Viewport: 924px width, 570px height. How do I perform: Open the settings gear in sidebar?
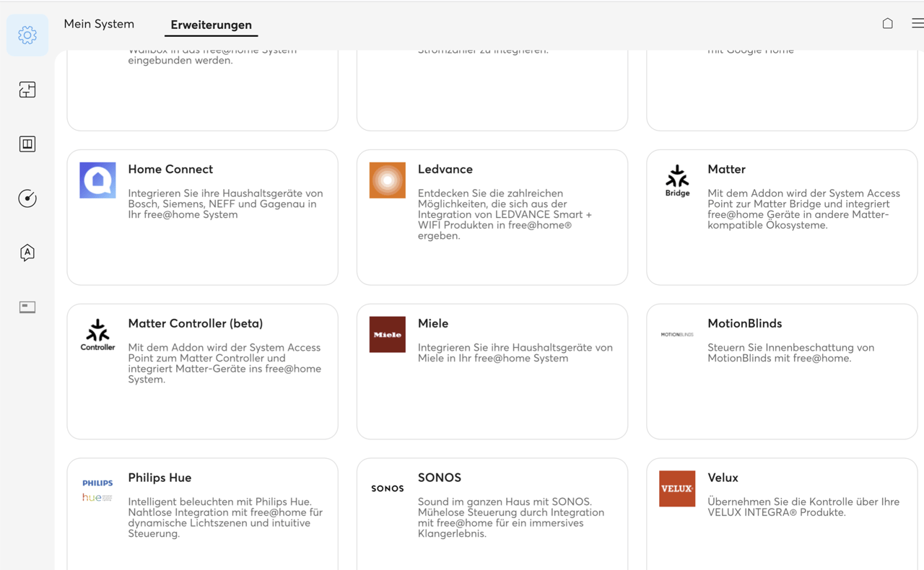(x=27, y=35)
